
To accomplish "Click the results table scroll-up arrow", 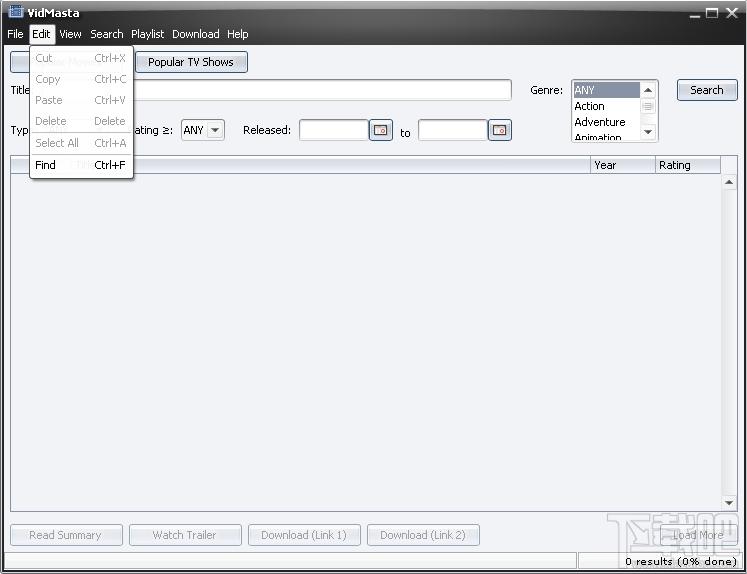I will click(x=729, y=182).
